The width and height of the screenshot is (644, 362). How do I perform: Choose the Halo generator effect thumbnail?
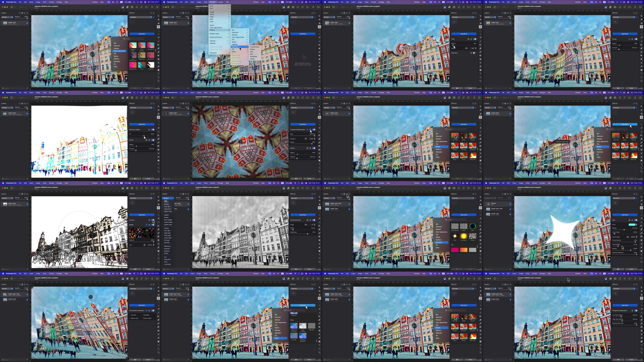[x=473, y=226]
